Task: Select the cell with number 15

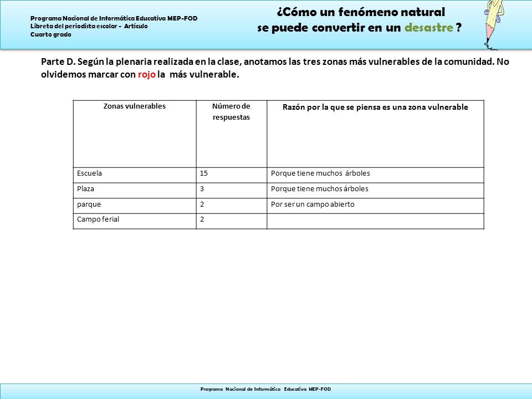Action: pyautogui.click(x=232, y=175)
